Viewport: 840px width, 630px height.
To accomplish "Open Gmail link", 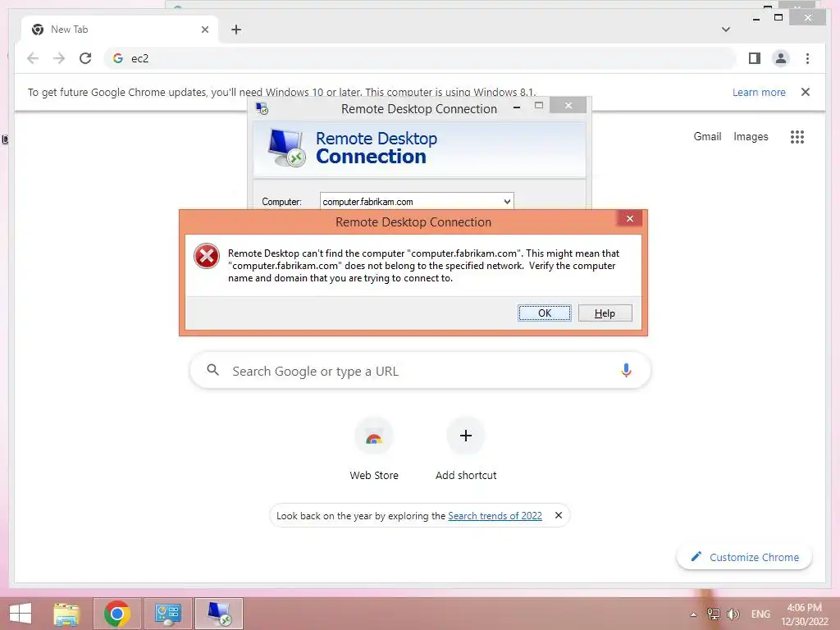I will [x=707, y=137].
